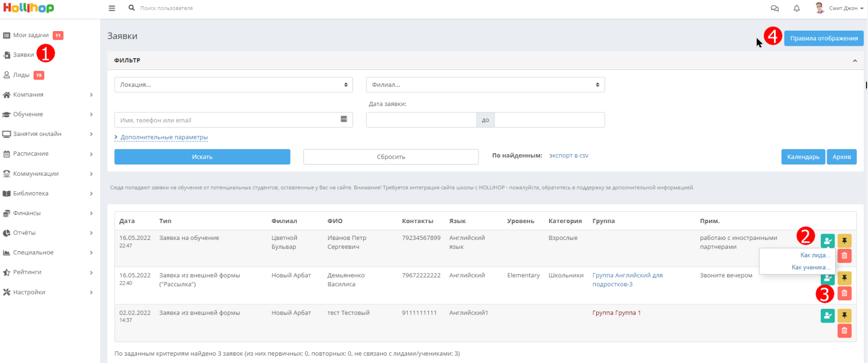Delete the тест Тестовый request
The width and height of the screenshot is (868, 363).
844,330
